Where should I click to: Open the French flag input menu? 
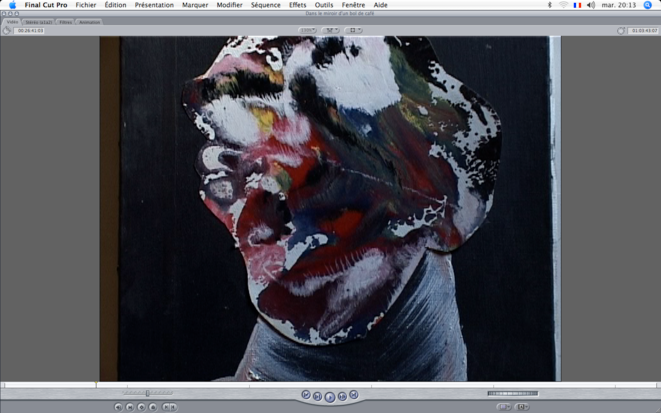(577, 5)
